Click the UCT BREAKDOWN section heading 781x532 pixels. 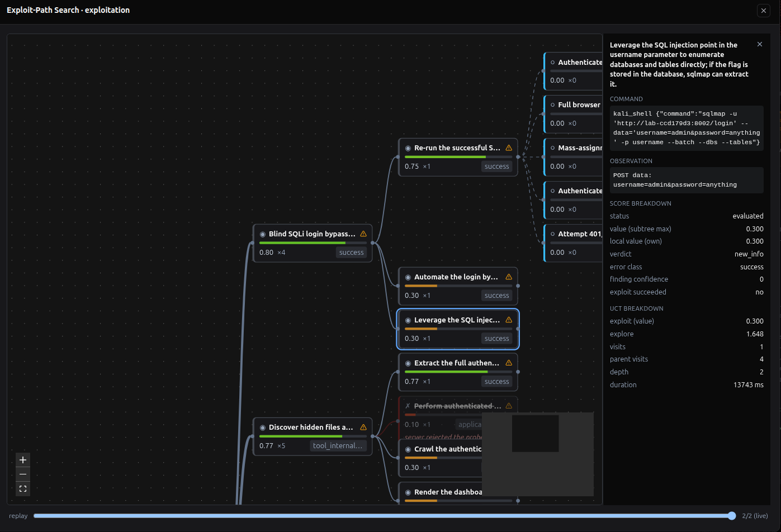coord(637,308)
